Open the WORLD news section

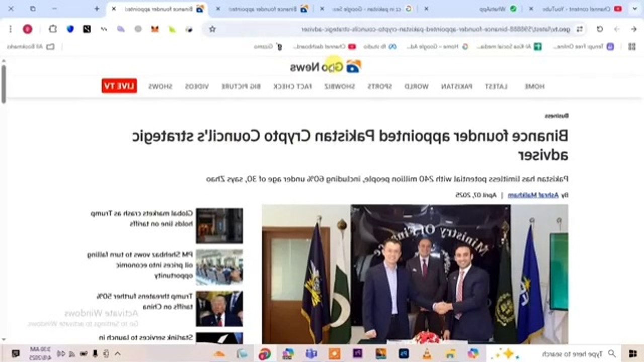(x=417, y=86)
